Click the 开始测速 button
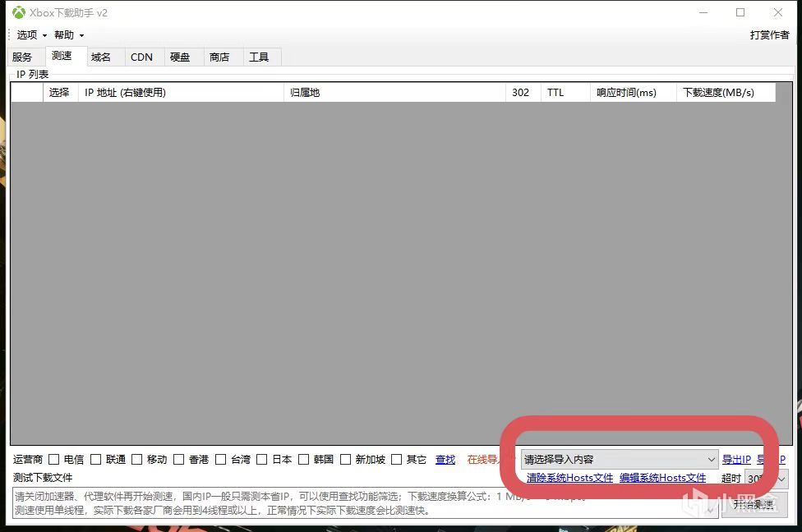 click(x=754, y=505)
